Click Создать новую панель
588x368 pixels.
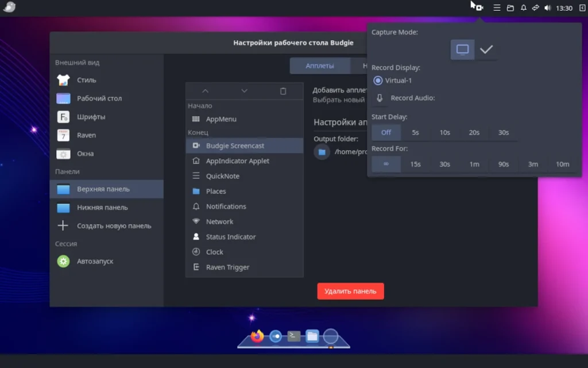(x=106, y=225)
